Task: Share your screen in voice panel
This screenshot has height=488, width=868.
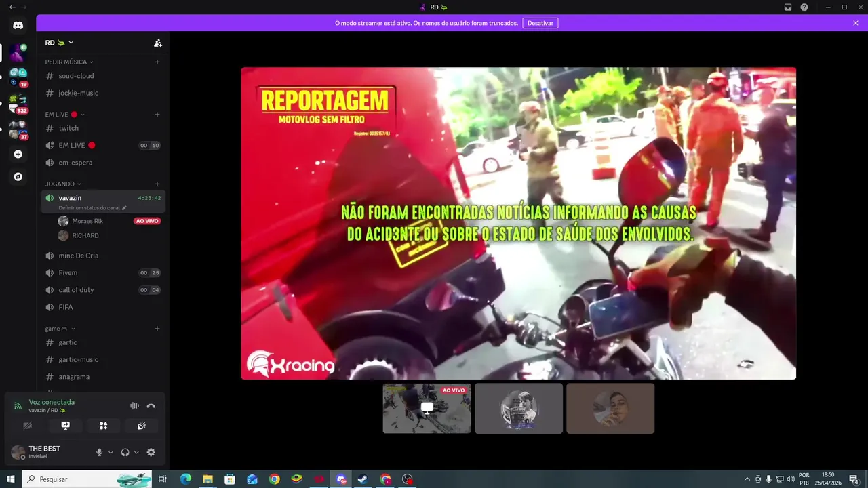Action: coord(66,426)
